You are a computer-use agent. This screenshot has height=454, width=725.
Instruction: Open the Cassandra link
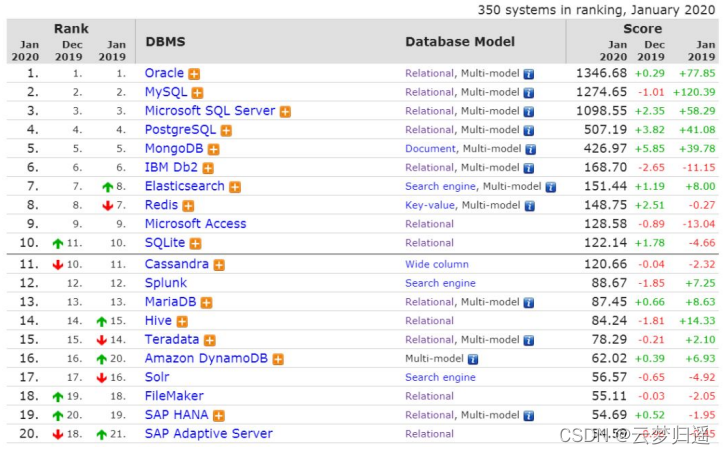tap(177, 264)
